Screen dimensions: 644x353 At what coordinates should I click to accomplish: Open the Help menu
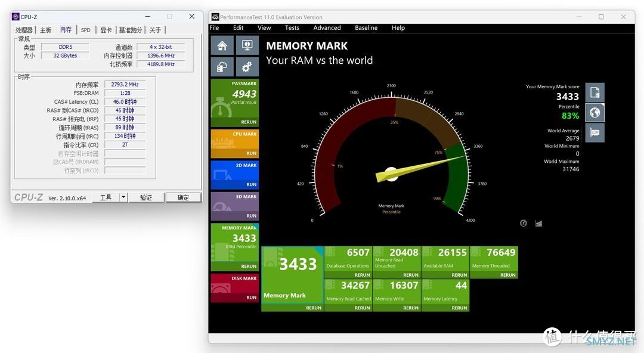(x=398, y=27)
